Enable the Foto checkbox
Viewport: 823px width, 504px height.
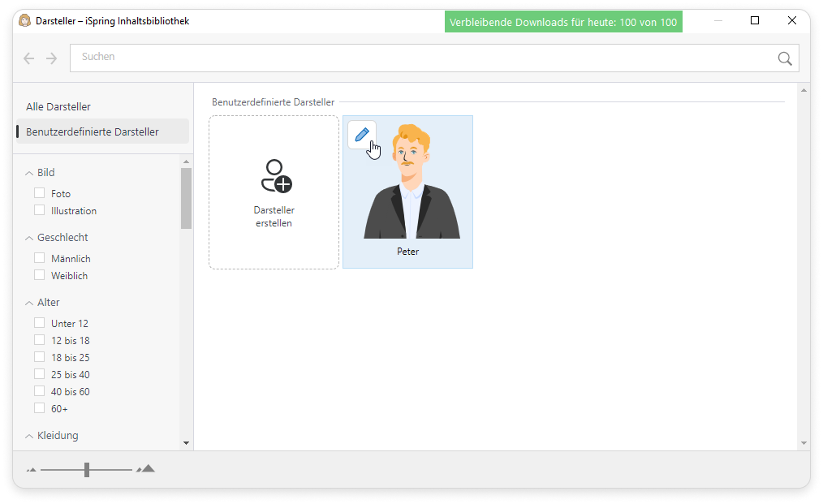coord(40,193)
